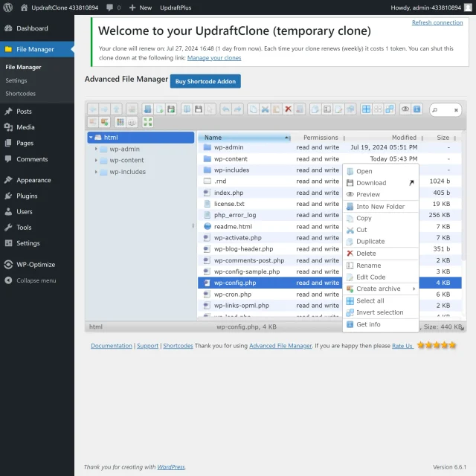Expand the wp-content tree node

(96, 161)
